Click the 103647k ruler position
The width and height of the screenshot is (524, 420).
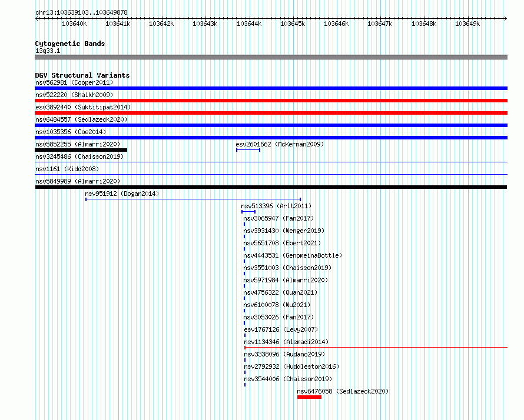[x=380, y=24]
